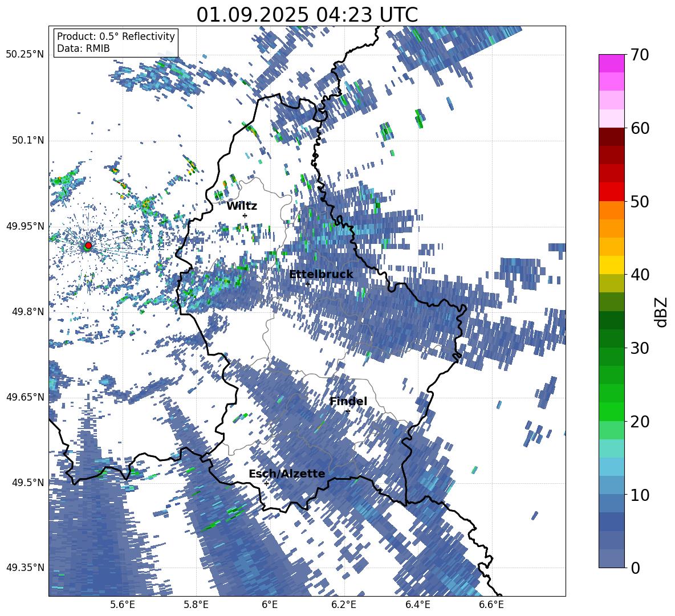Click the light blue colorbar swatch below 15
The height and width of the screenshot is (616, 675).
[611, 467]
